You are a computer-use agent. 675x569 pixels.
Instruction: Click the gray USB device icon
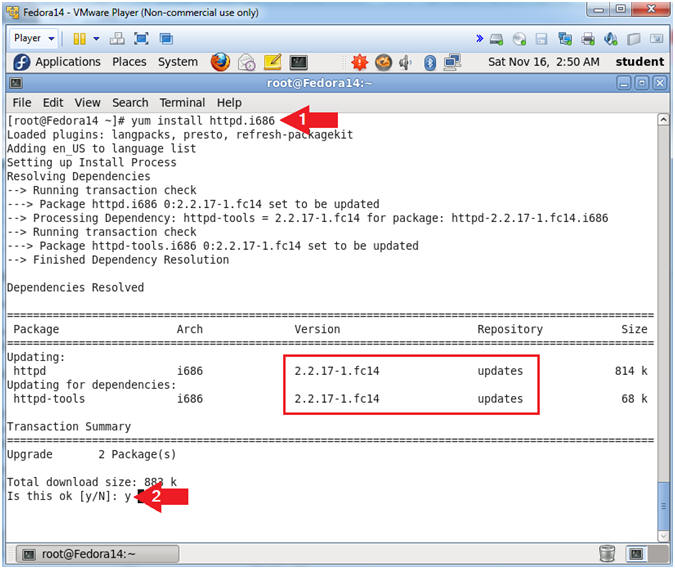pos(634,39)
